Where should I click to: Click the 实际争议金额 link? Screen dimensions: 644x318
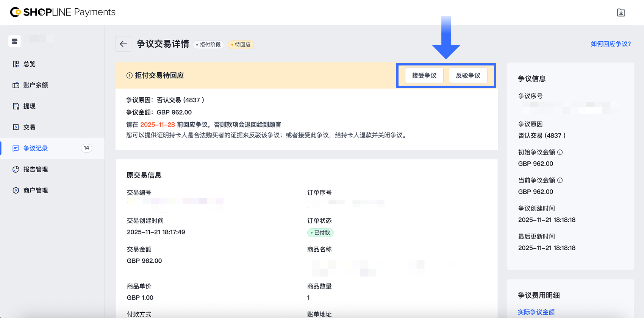point(536,312)
